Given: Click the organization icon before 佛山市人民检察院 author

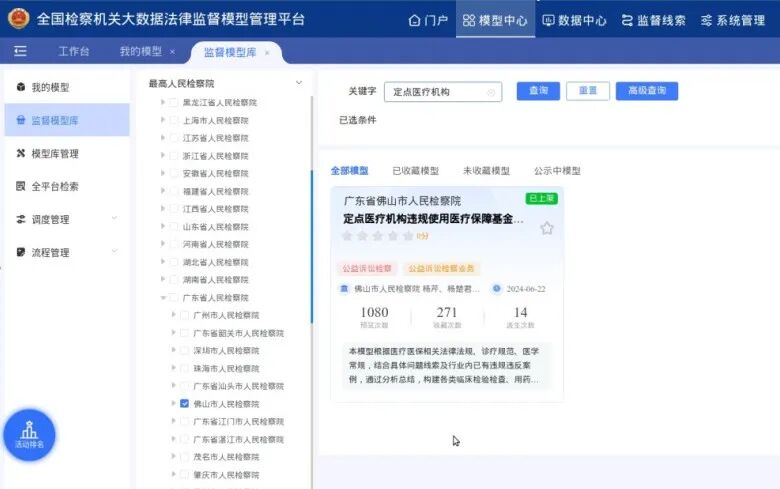Looking at the screenshot, I should [344, 289].
